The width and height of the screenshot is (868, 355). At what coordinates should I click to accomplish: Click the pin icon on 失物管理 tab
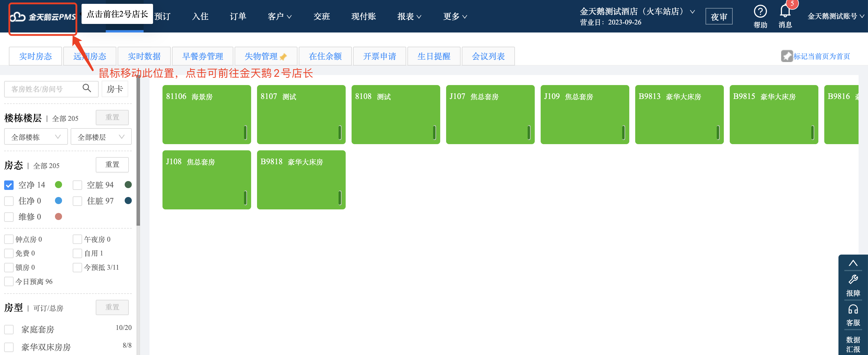pyautogui.click(x=283, y=57)
